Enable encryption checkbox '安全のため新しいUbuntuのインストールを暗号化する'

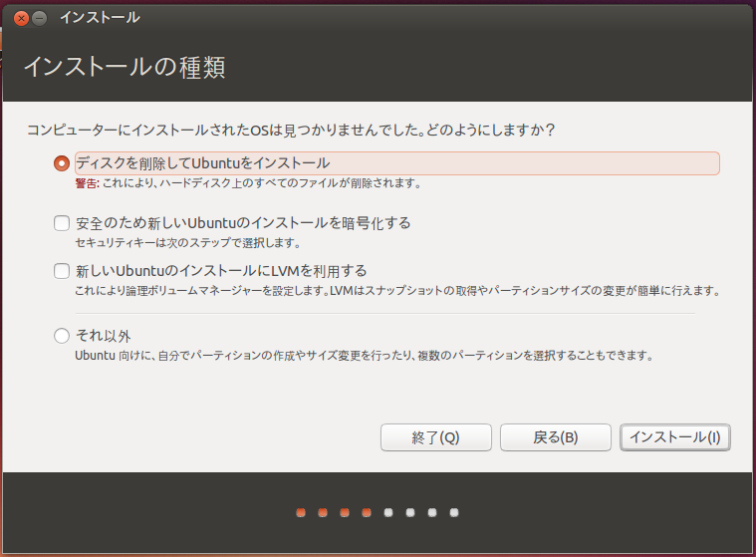coord(62,223)
